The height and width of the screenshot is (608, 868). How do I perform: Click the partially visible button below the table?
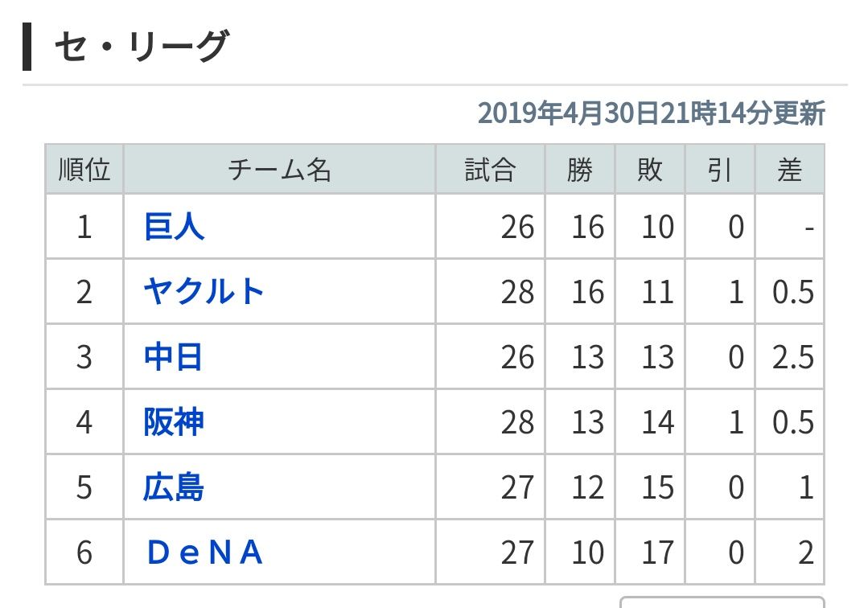pos(722,602)
